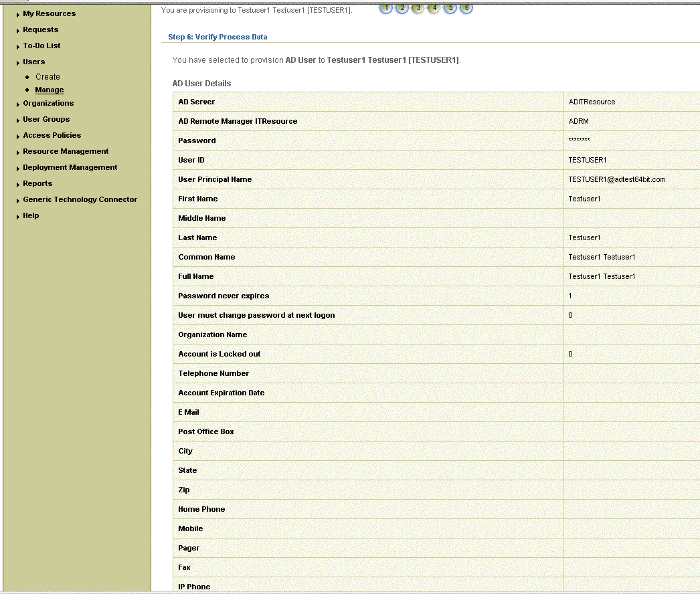Select the Last Name value Testuser1
The image size is (700, 594).
pyautogui.click(x=584, y=237)
